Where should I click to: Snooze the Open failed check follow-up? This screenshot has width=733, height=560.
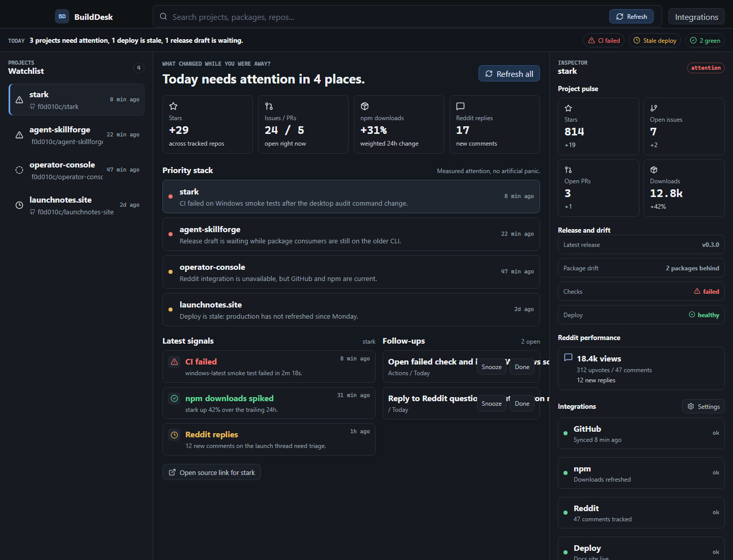click(492, 367)
